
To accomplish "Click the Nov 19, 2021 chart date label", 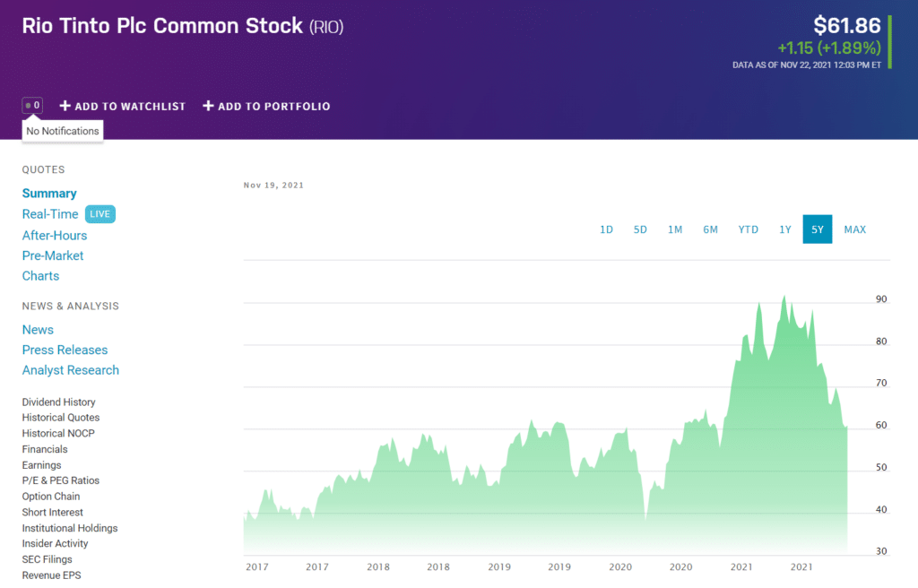I will point(273,185).
